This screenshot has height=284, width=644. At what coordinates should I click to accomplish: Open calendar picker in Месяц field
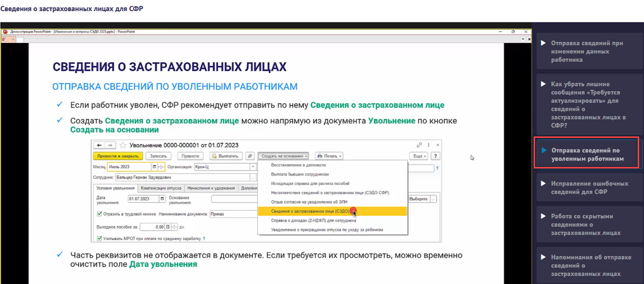point(154,167)
